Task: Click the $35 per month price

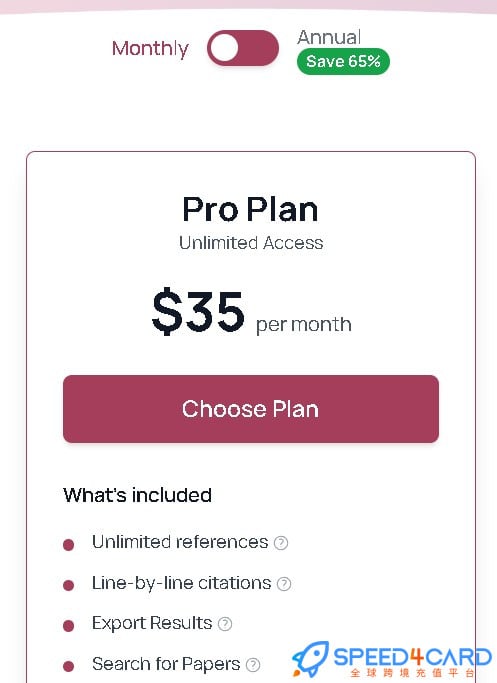Action: tap(251, 312)
